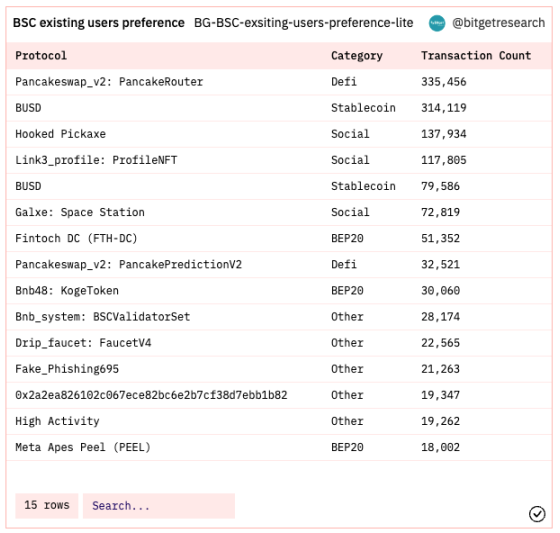Click BUSD protocol in the 79,586 row
Viewport: 560px width, 533px height.
tap(28, 186)
